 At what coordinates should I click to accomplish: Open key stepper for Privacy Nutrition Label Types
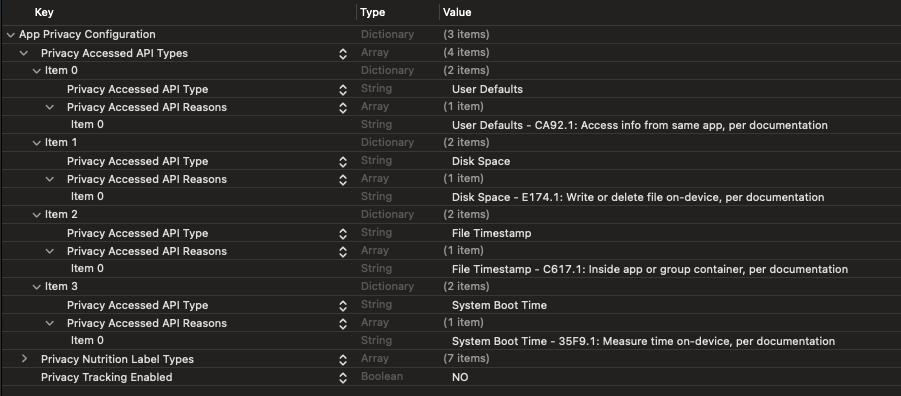[343, 360]
